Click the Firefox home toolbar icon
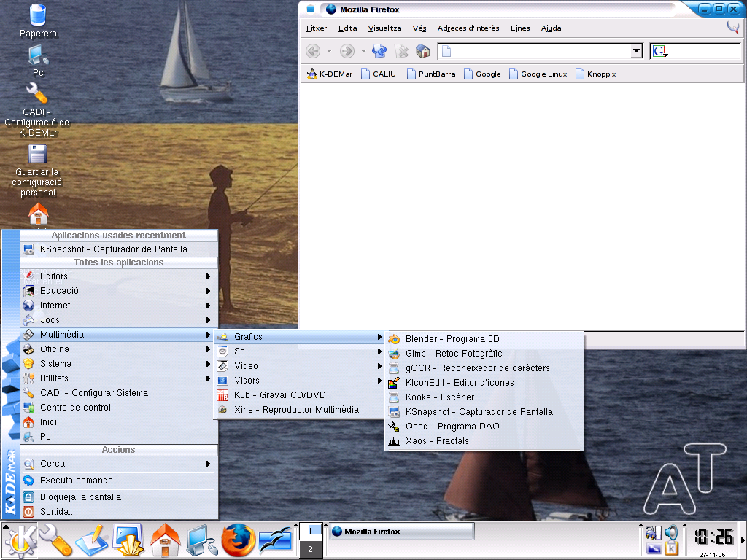 coord(422,51)
